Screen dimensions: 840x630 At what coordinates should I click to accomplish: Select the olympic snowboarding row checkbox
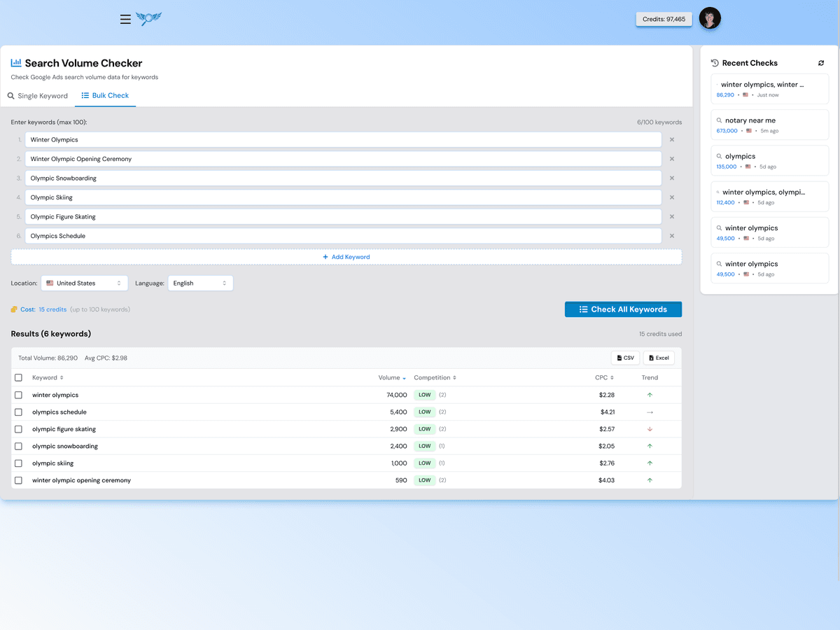[x=18, y=446]
